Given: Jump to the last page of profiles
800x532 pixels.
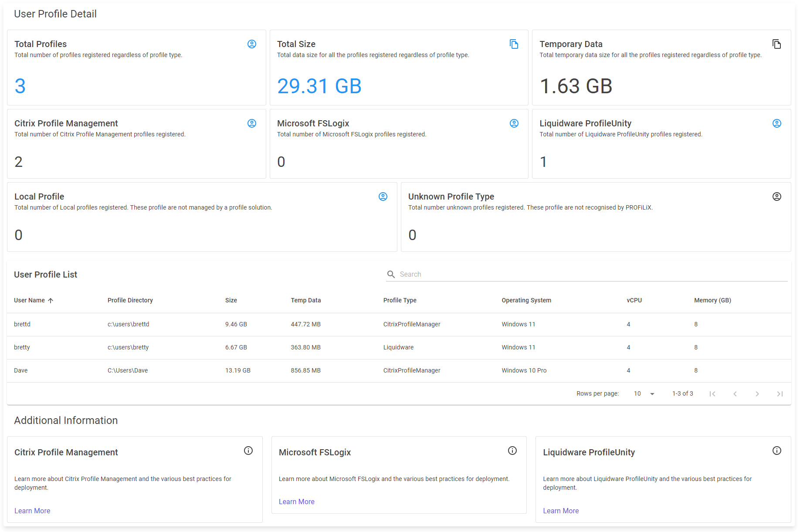Looking at the screenshot, I should (x=780, y=394).
